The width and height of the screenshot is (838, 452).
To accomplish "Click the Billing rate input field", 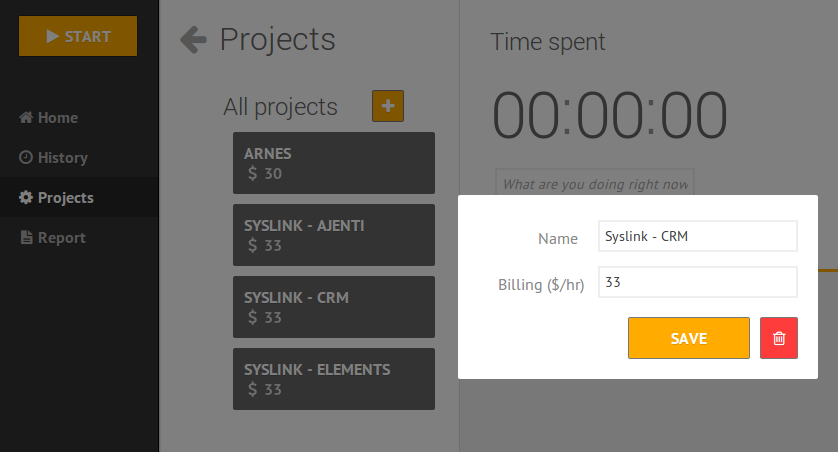I will 697,282.
